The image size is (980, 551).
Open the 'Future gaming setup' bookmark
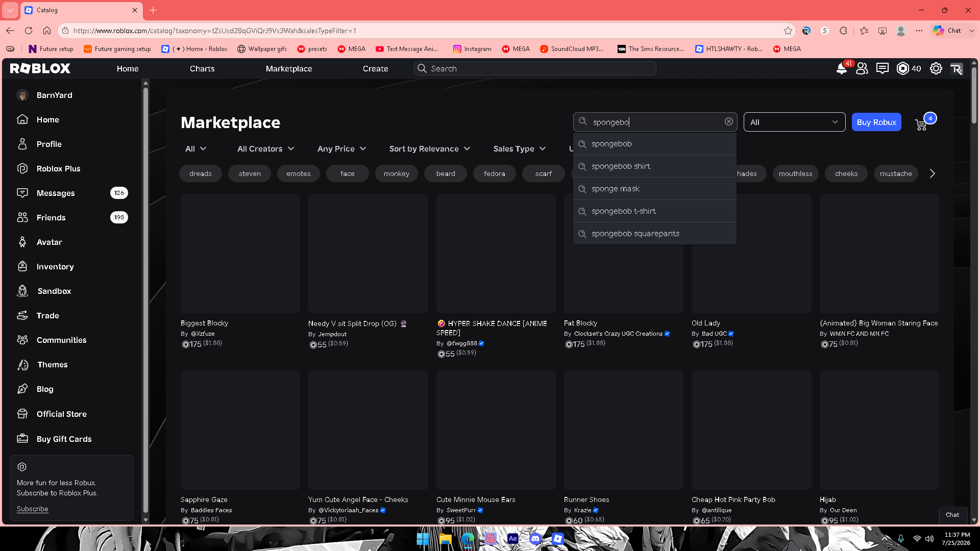(x=117, y=49)
